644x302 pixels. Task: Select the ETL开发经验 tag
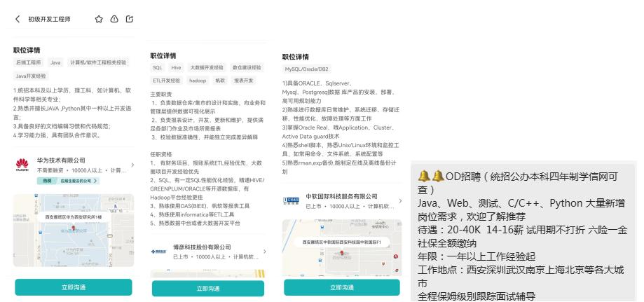166,81
